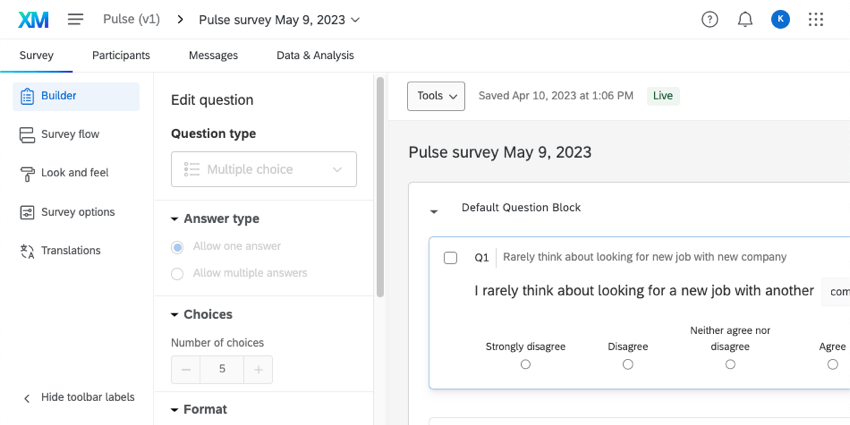Click the Pulse (v1) breadcrumb link
Image resolution: width=850 pixels, height=425 pixels.
[x=133, y=19]
